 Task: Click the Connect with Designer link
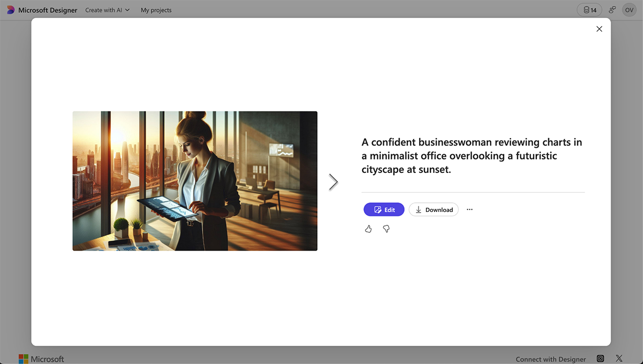(550, 359)
